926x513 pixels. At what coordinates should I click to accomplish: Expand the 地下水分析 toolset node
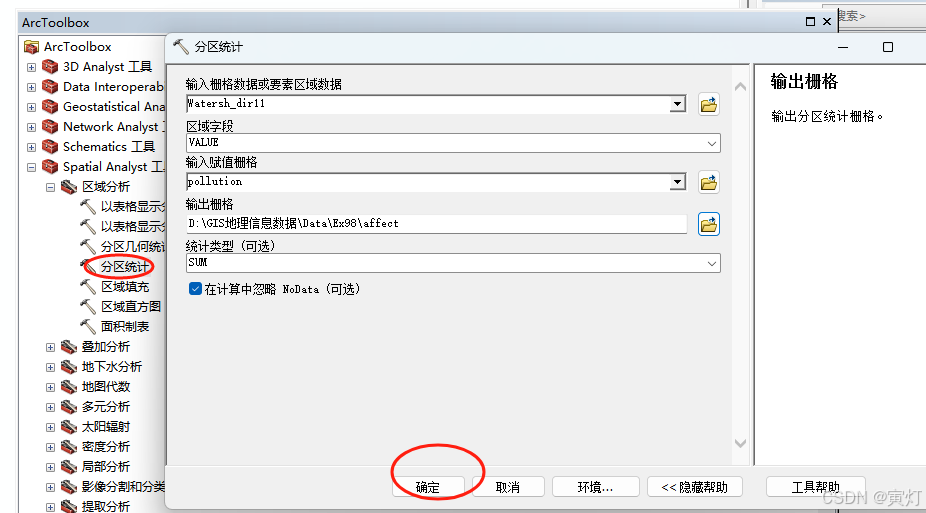click(x=50, y=368)
